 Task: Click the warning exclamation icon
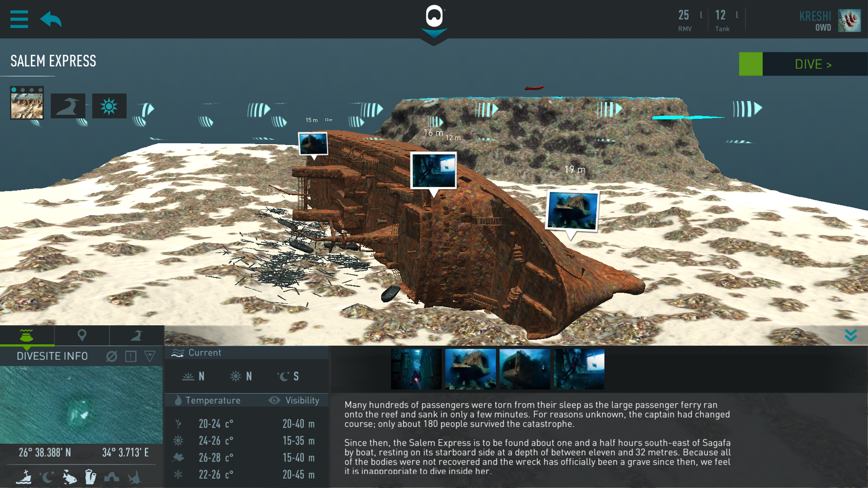(x=131, y=357)
